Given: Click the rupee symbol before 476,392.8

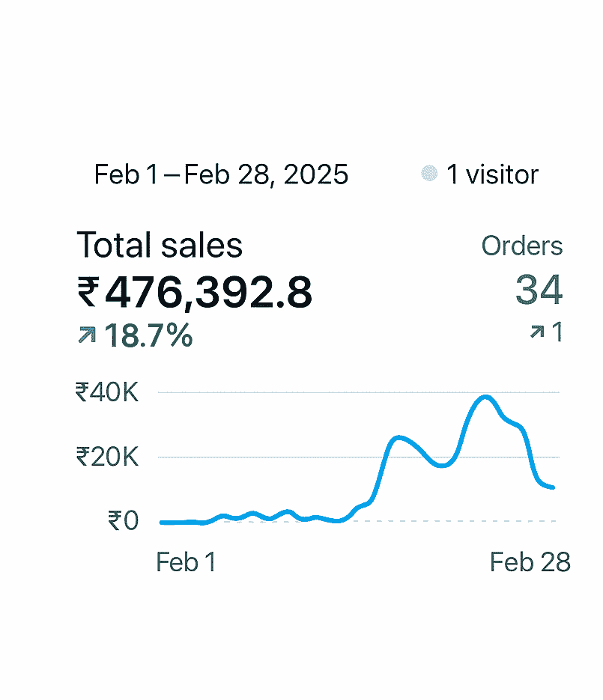Looking at the screenshot, I should click(88, 292).
